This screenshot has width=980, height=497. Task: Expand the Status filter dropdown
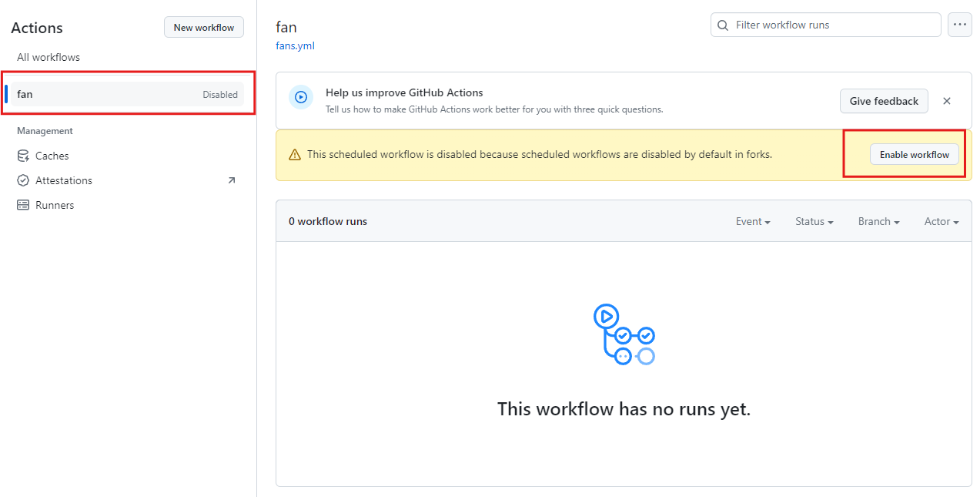point(814,221)
